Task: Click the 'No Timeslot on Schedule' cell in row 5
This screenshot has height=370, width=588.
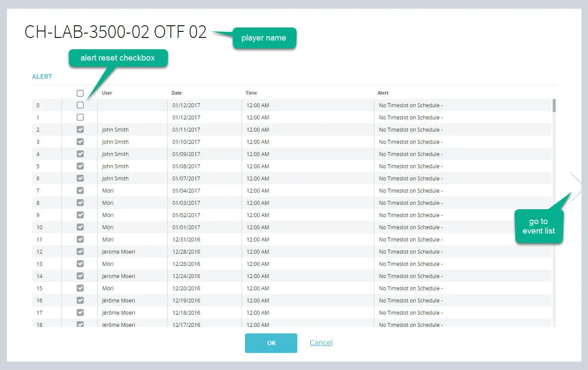Action: point(411,166)
